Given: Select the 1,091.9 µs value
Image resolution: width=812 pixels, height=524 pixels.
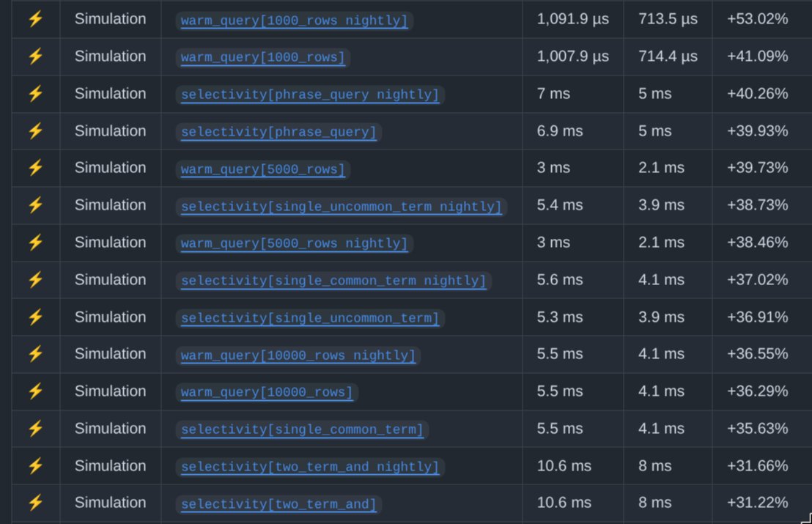Looking at the screenshot, I should tap(573, 19).
